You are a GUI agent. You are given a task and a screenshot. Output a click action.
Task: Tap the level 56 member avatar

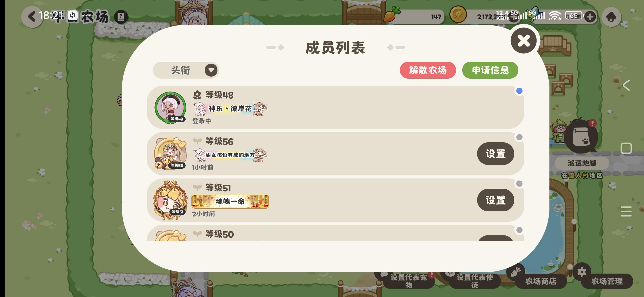point(171,154)
